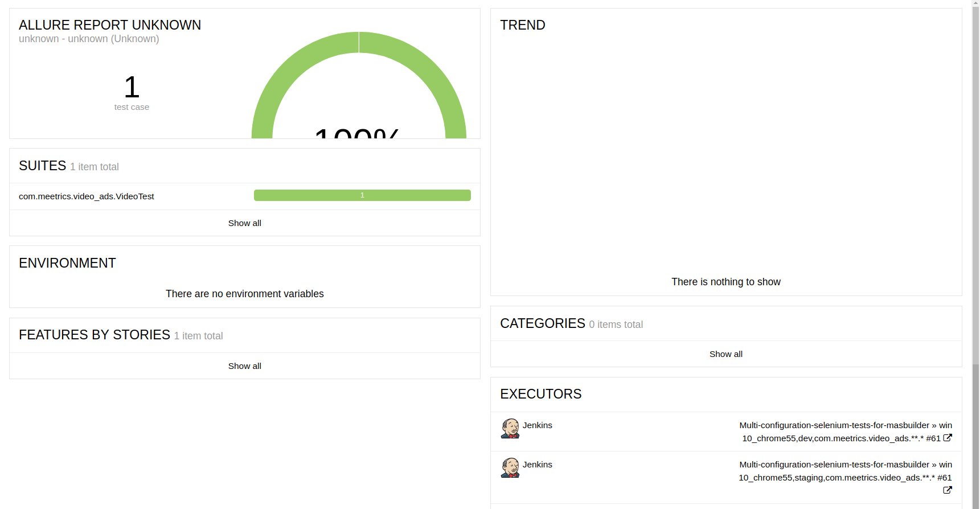Click the first Jenkins executor name link
This screenshot has width=980, height=509.
click(x=537, y=425)
